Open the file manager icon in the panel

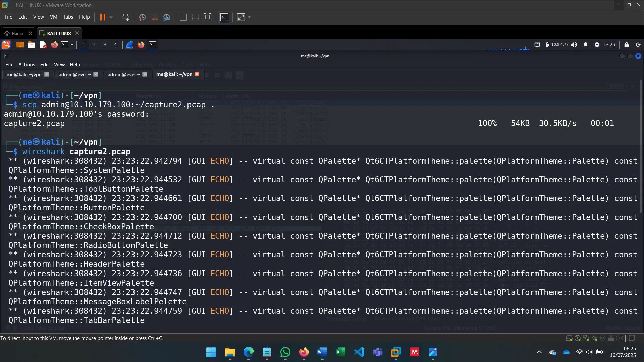pos(31,45)
